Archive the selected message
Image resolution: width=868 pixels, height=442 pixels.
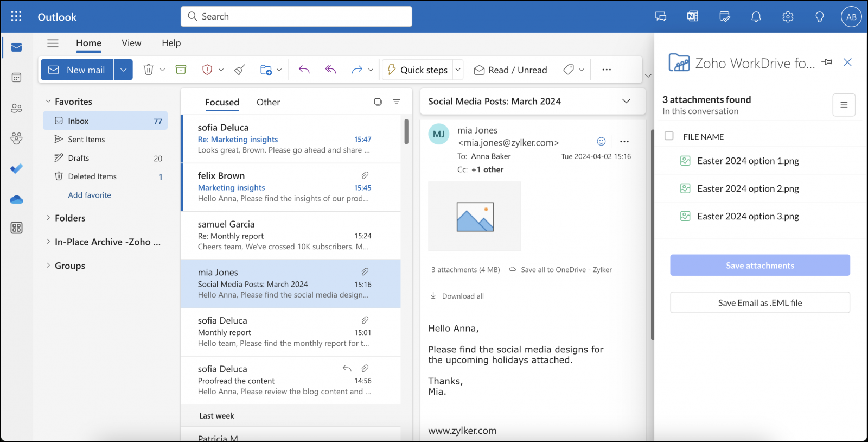click(x=181, y=70)
